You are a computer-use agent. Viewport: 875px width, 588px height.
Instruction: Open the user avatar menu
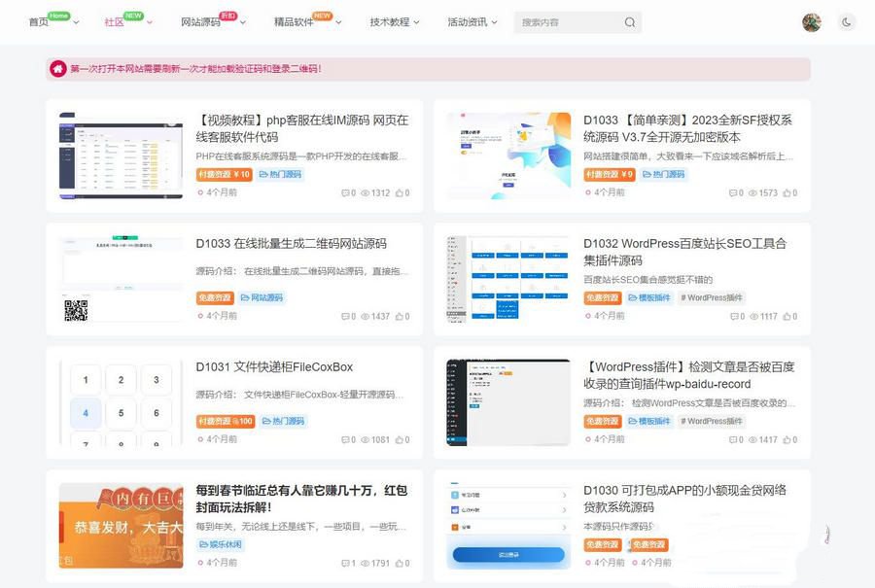click(812, 21)
